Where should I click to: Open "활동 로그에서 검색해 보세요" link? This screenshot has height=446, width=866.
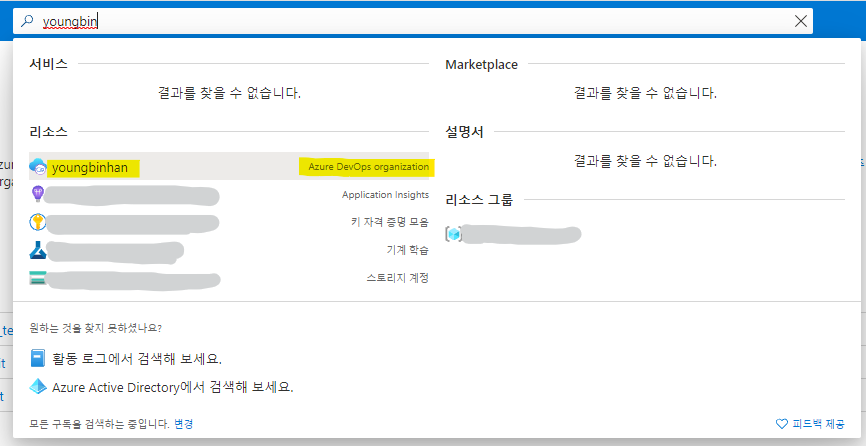click(135, 358)
